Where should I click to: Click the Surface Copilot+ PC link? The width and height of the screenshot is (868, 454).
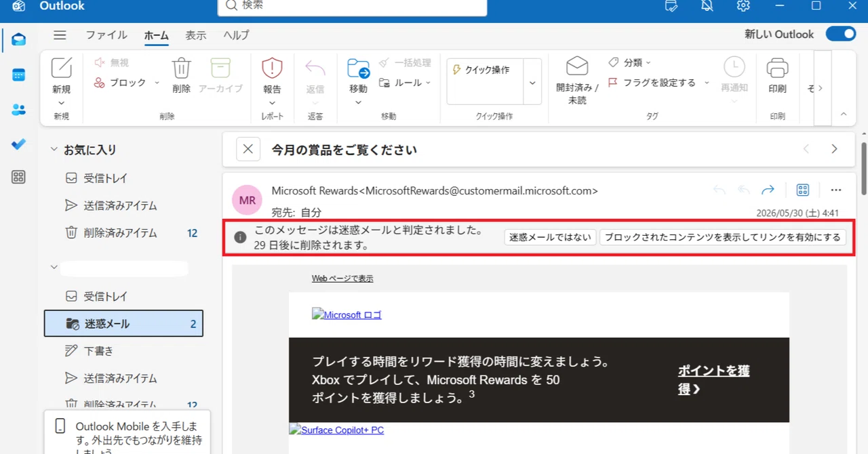pos(336,430)
